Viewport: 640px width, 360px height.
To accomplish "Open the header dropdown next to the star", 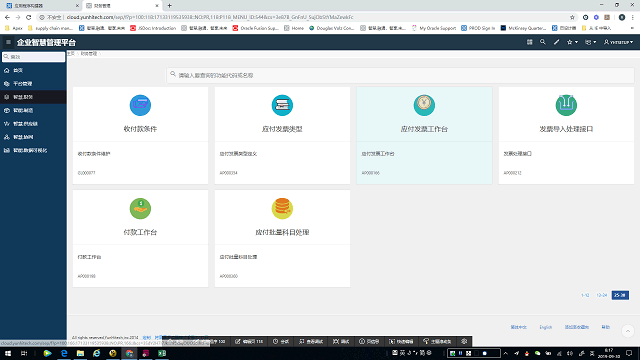I will [591, 42].
